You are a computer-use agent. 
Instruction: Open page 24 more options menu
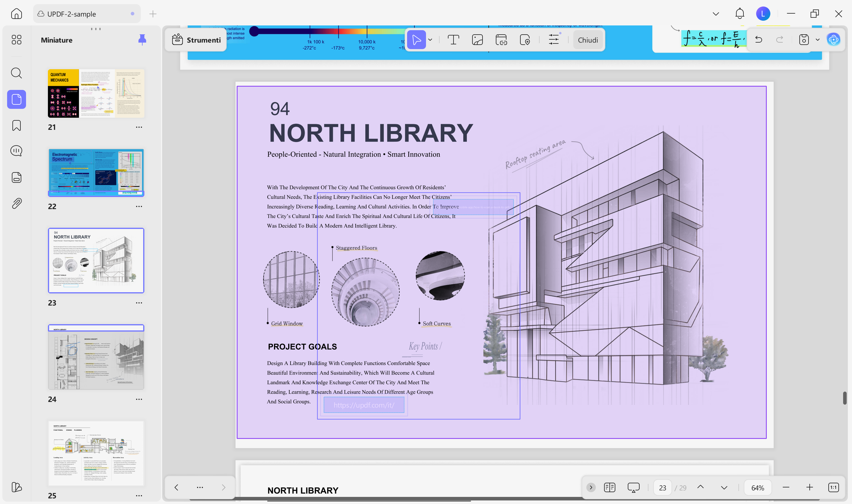click(139, 399)
